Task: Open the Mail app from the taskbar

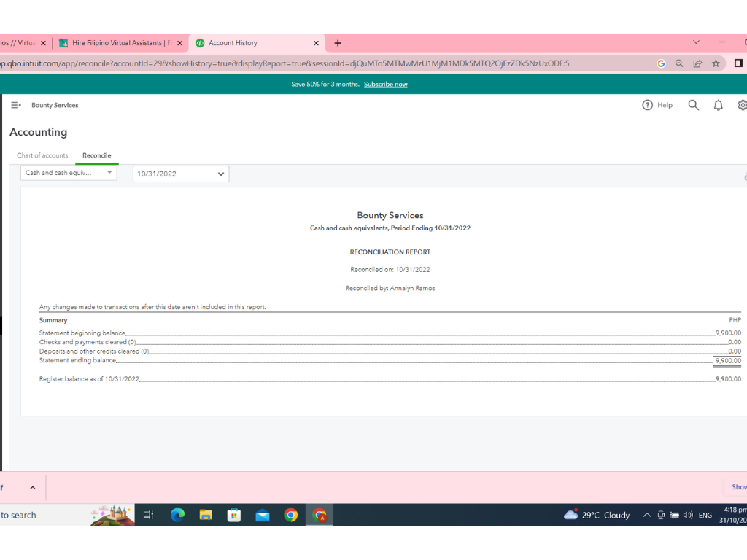Action: [263, 515]
